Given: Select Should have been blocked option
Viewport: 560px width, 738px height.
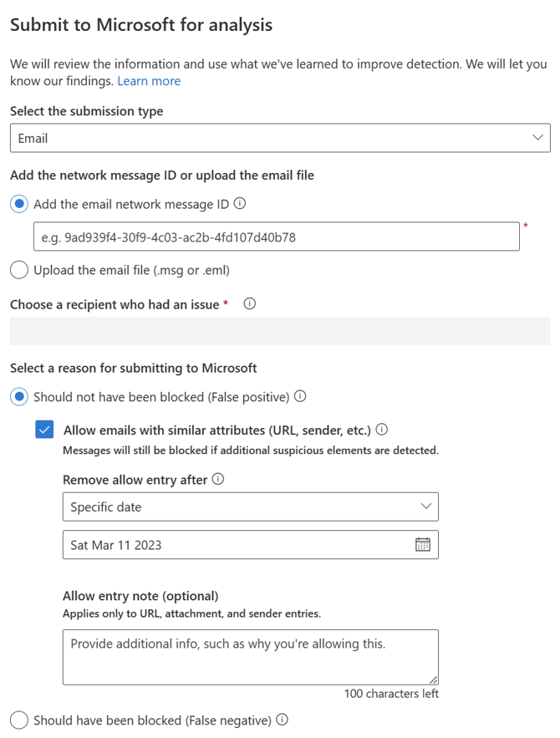Looking at the screenshot, I should [19, 720].
